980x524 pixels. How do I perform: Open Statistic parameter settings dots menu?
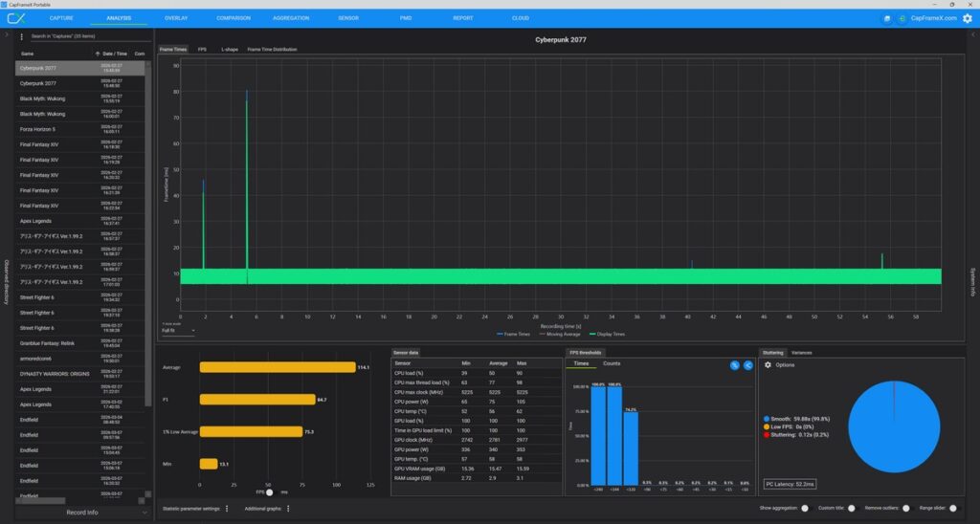point(227,509)
